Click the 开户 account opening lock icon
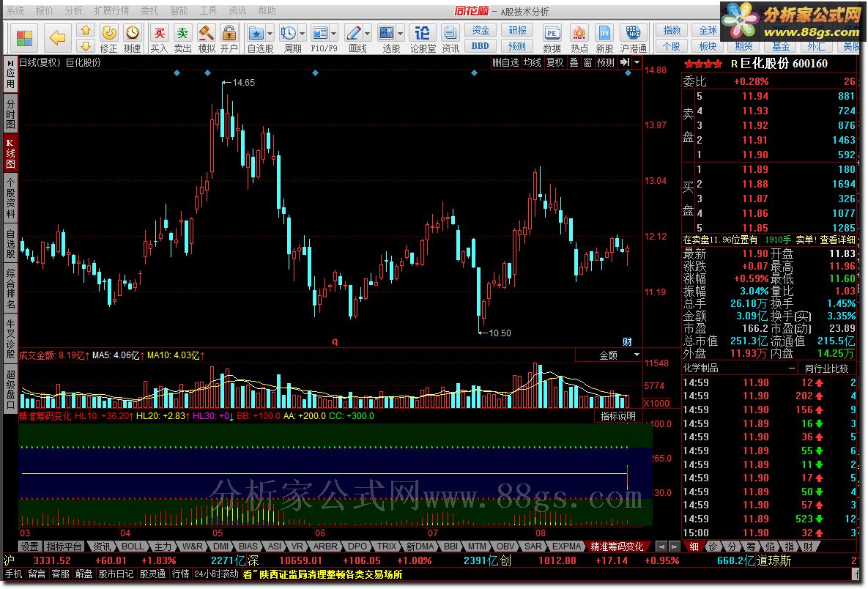Image resolution: width=868 pixels, height=589 pixels. (229, 38)
